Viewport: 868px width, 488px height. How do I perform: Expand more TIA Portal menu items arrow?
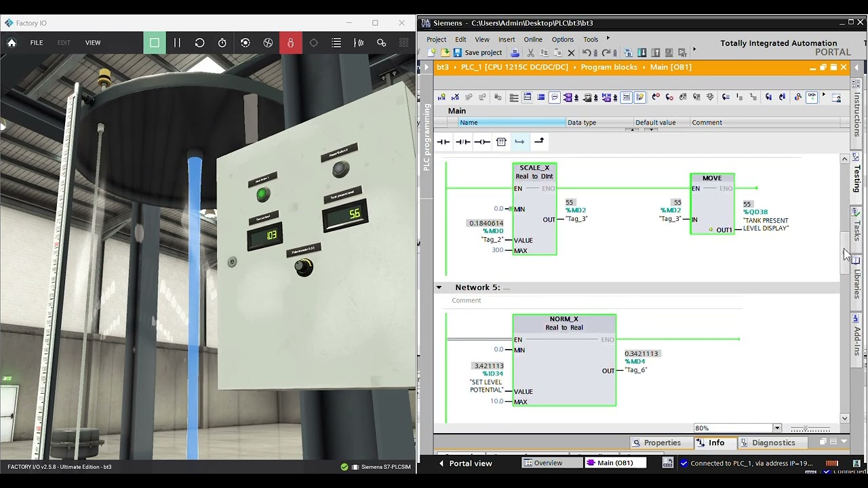tap(608, 39)
